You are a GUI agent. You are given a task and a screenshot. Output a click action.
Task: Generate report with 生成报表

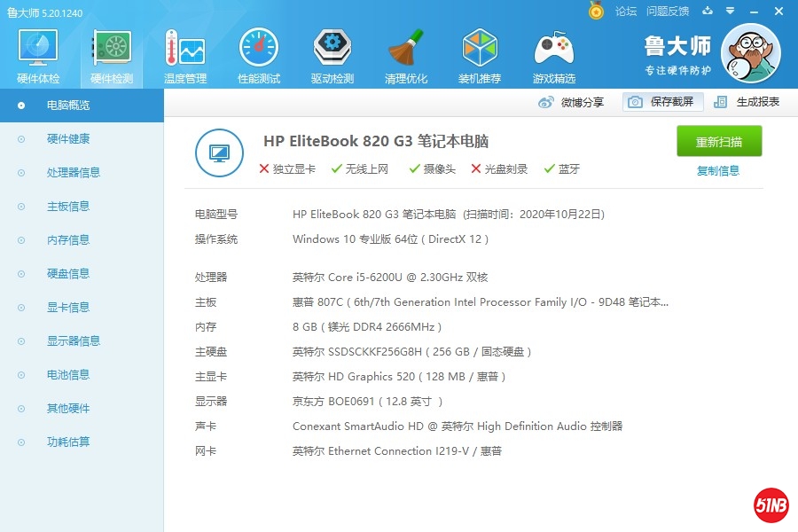point(747,102)
